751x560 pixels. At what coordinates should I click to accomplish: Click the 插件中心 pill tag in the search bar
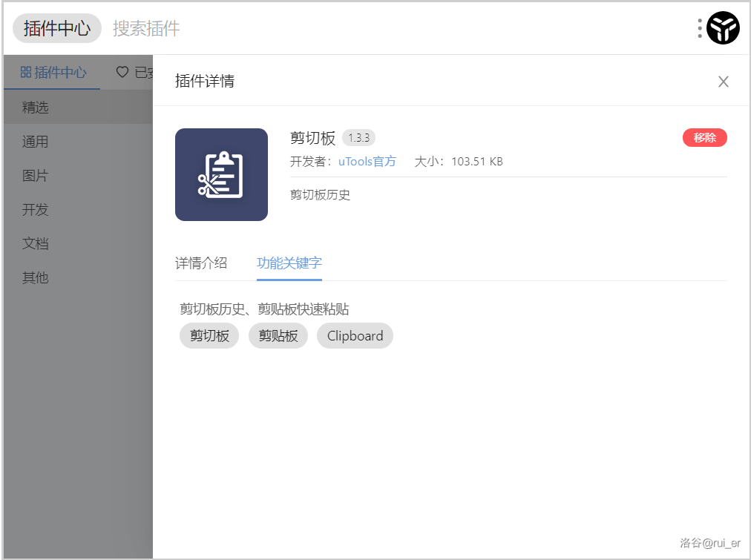[56, 29]
